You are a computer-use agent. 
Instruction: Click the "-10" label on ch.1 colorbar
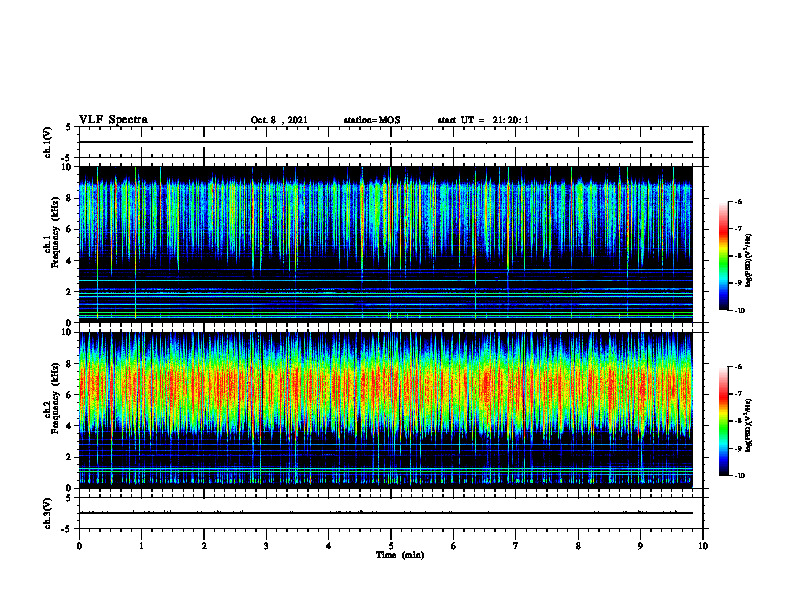click(738, 310)
